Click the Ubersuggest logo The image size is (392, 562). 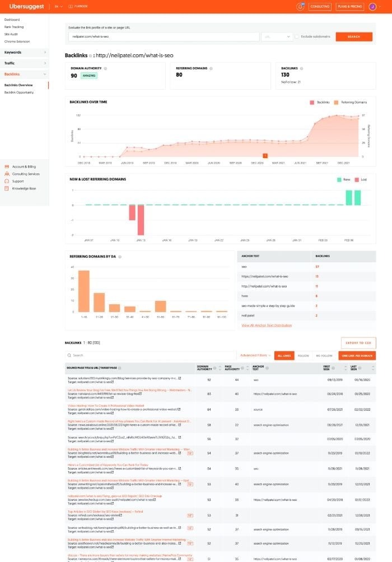[26, 7]
